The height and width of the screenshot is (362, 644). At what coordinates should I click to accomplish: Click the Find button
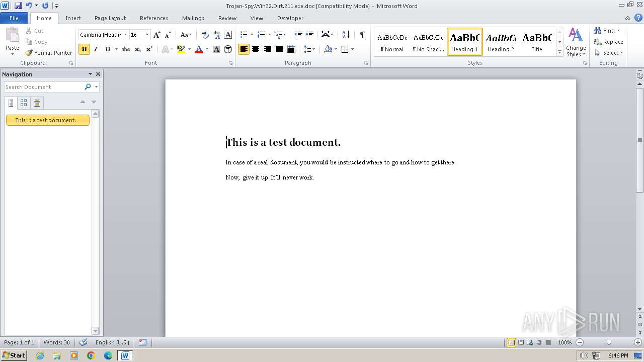[x=604, y=31]
